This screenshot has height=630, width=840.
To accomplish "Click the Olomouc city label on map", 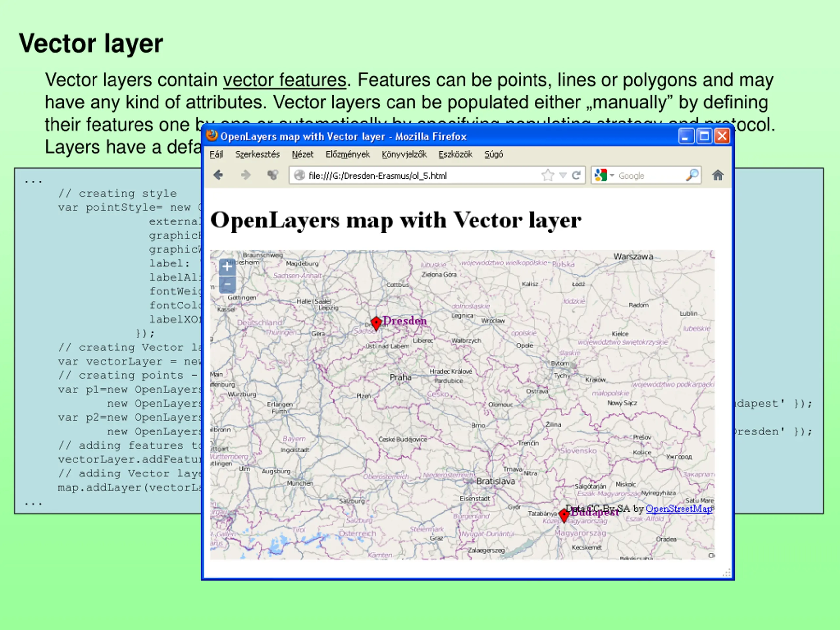I will click(500, 405).
